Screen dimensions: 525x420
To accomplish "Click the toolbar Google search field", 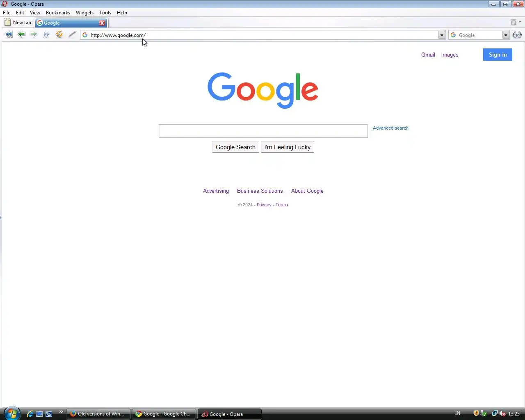I will coord(479,35).
